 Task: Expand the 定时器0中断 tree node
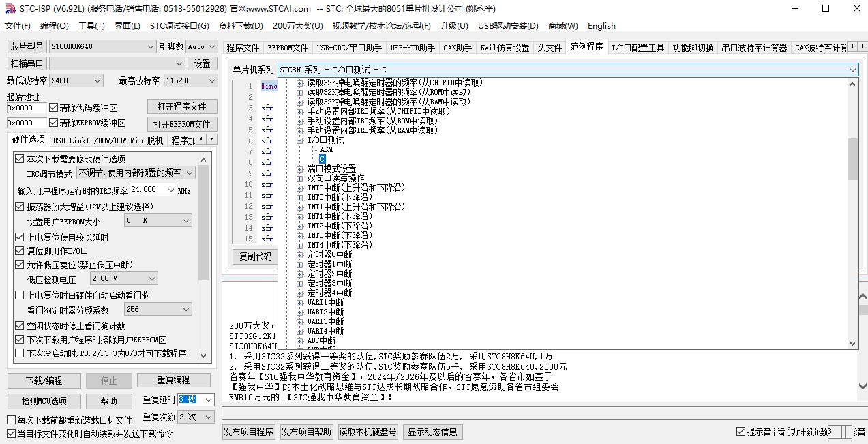[x=300, y=255]
